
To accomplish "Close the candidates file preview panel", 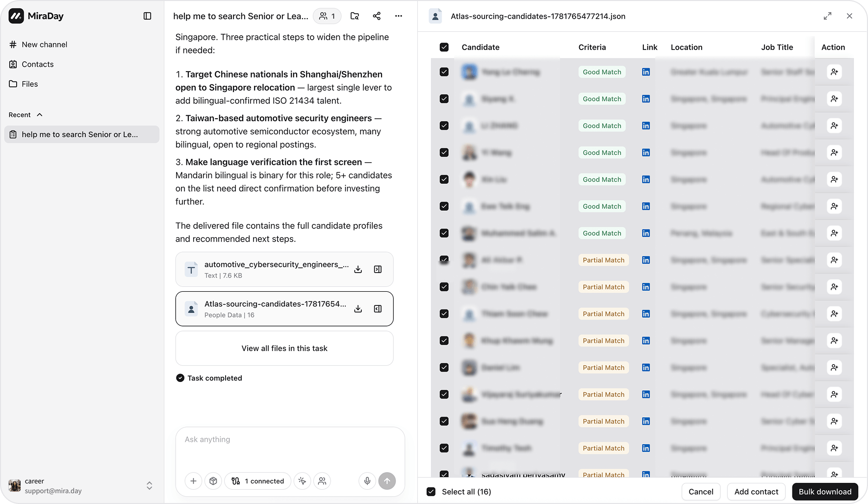I will 849,16.
